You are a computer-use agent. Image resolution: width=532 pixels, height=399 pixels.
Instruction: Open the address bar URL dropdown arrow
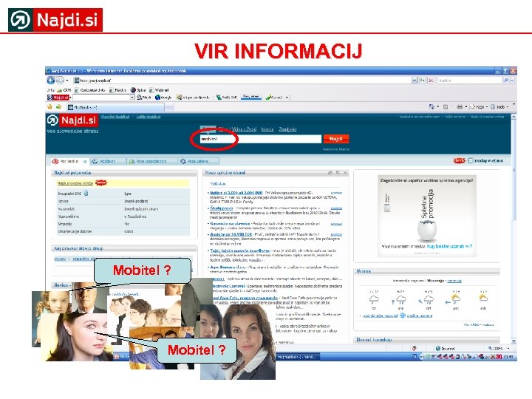(x=415, y=81)
